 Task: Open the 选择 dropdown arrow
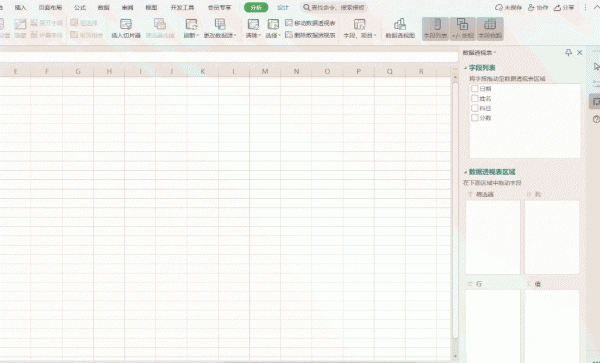[280, 36]
